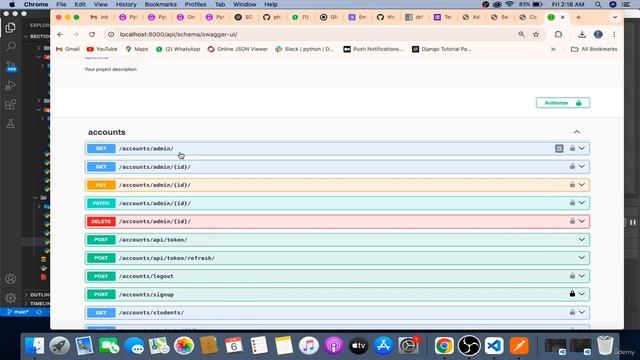The width and height of the screenshot is (640, 360).
Task: Expand POST /accounts/api/token/ chevron
Action: point(582,240)
